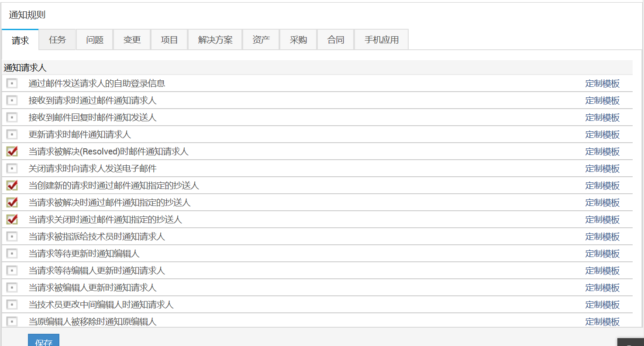Select the 变更 tab
Viewport: 644px width, 346px height.
click(x=132, y=40)
